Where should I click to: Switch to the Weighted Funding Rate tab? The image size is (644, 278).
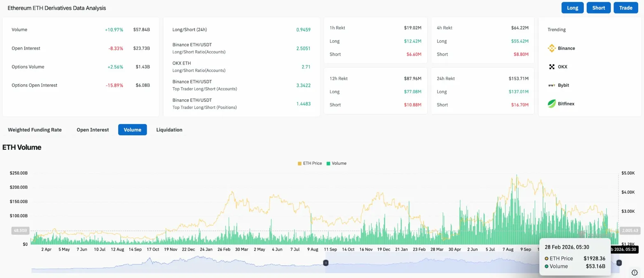pos(35,130)
